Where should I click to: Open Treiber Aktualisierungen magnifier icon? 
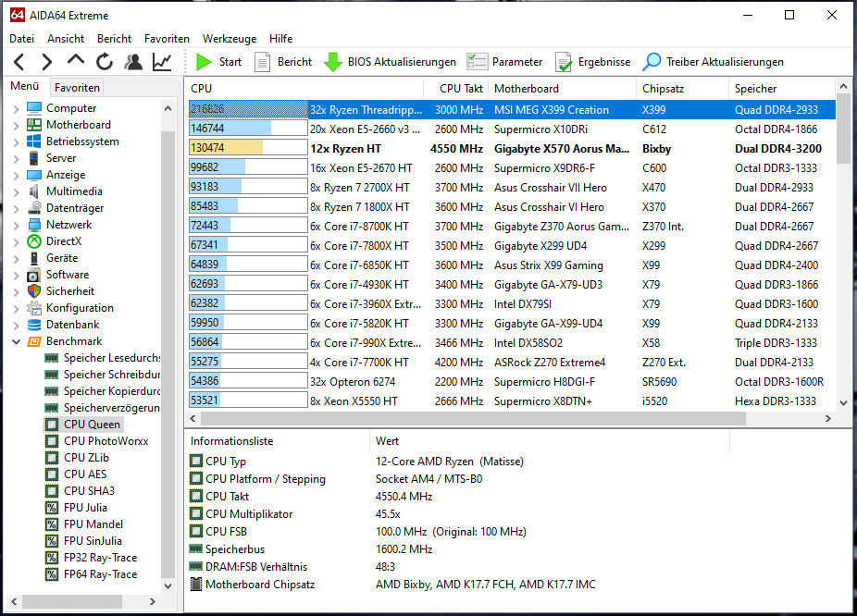point(652,62)
